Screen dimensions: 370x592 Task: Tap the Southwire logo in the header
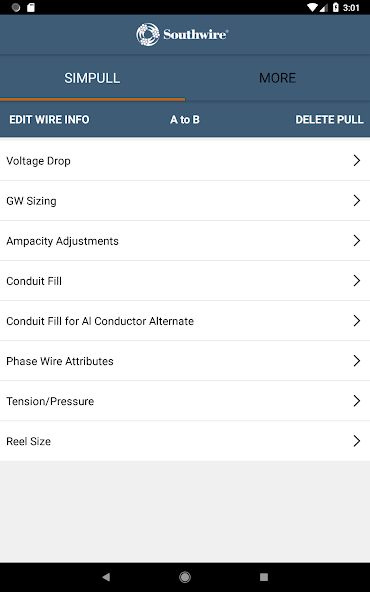coord(182,34)
